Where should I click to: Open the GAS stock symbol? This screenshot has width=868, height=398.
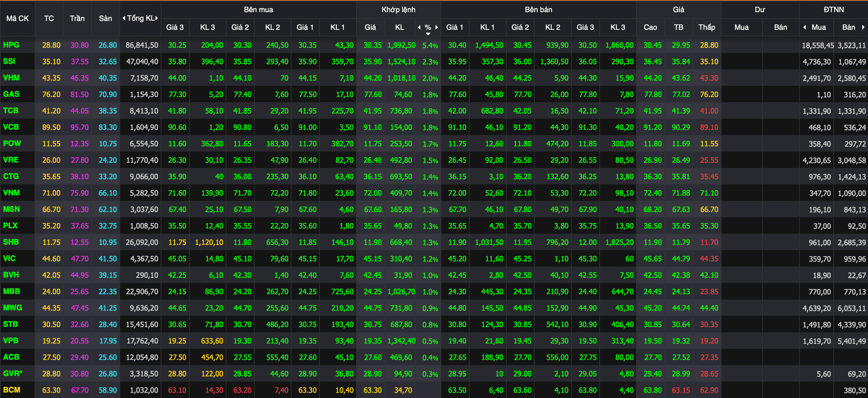click(11, 94)
